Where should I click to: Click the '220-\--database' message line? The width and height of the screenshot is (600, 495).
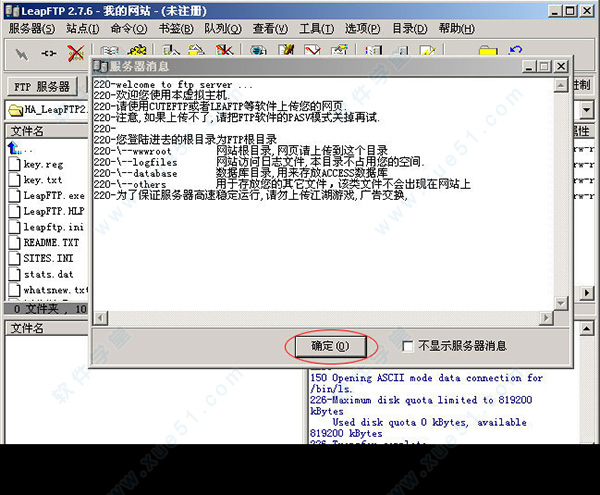[241, 173]
